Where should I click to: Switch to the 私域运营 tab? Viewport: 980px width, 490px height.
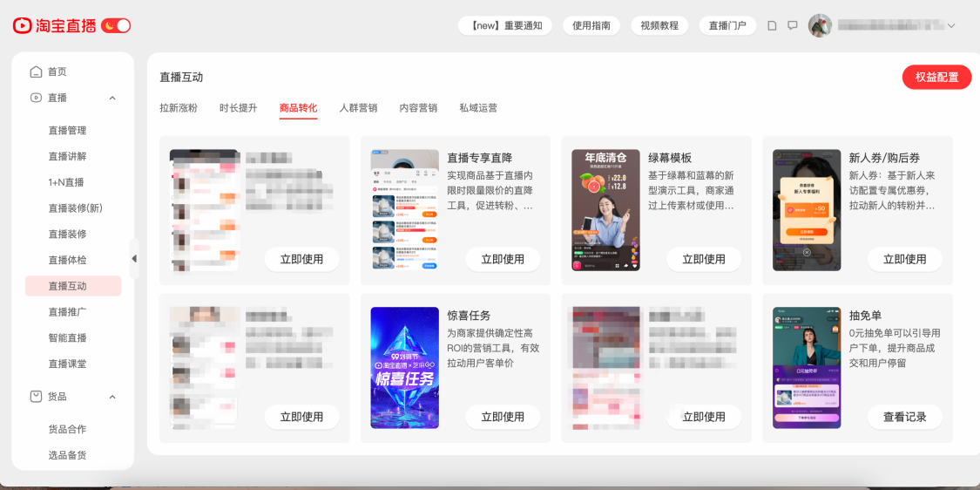[478, 107]
